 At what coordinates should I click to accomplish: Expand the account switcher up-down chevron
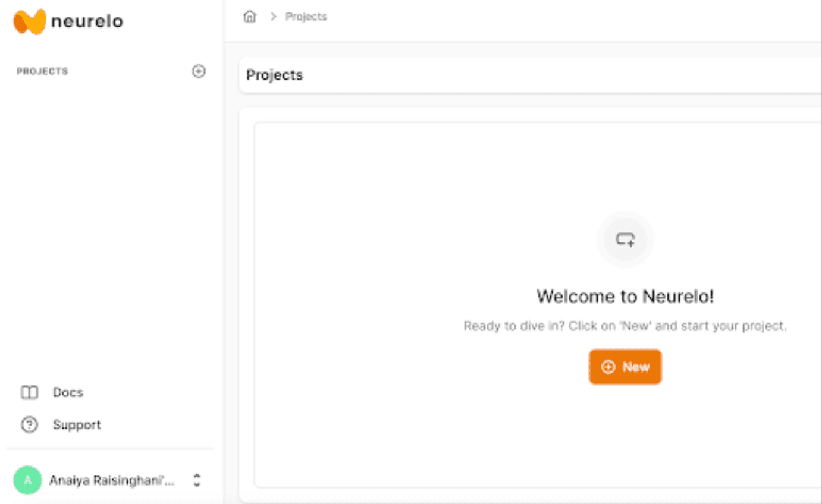pos(197,480)
